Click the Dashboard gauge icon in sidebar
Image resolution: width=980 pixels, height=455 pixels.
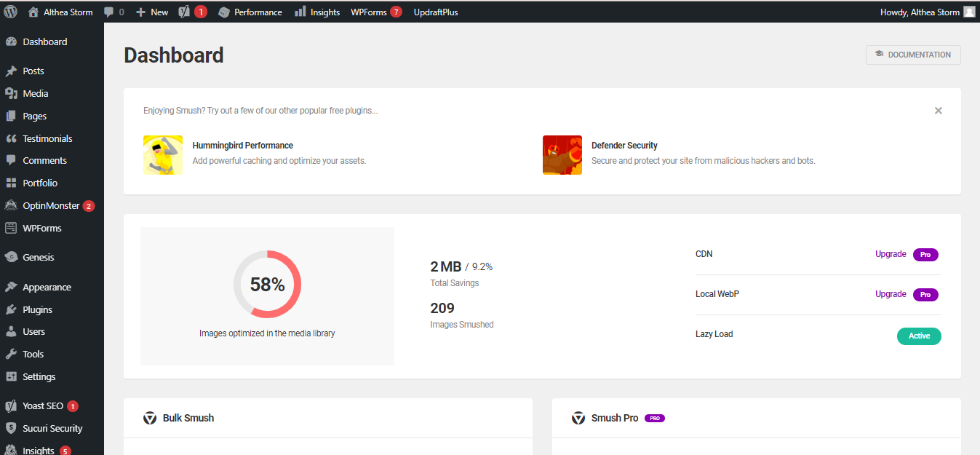(11, 41)
